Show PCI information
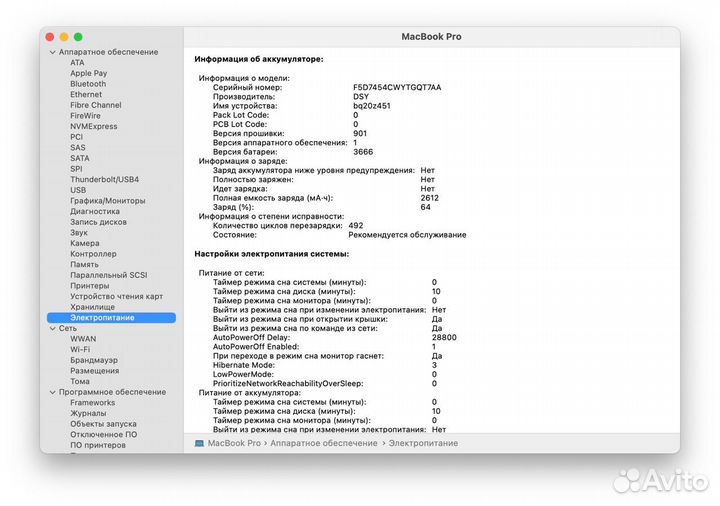 (76, 137)
